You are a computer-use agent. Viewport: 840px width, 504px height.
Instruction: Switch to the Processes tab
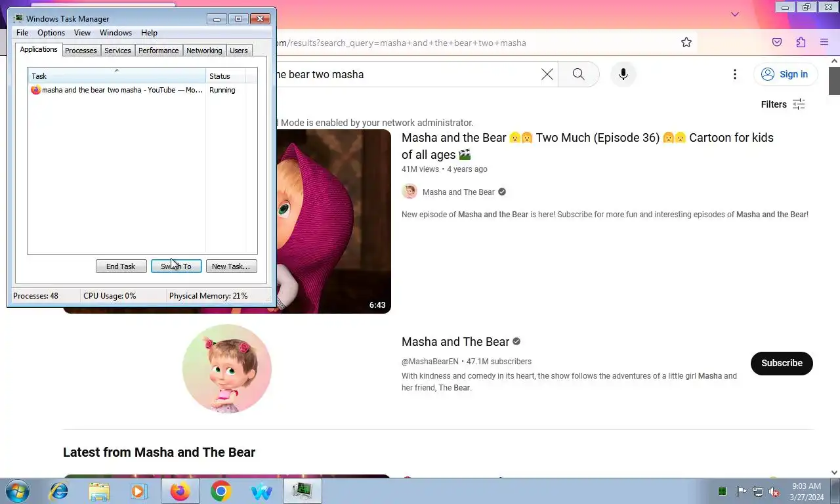(x=81, y=51)
